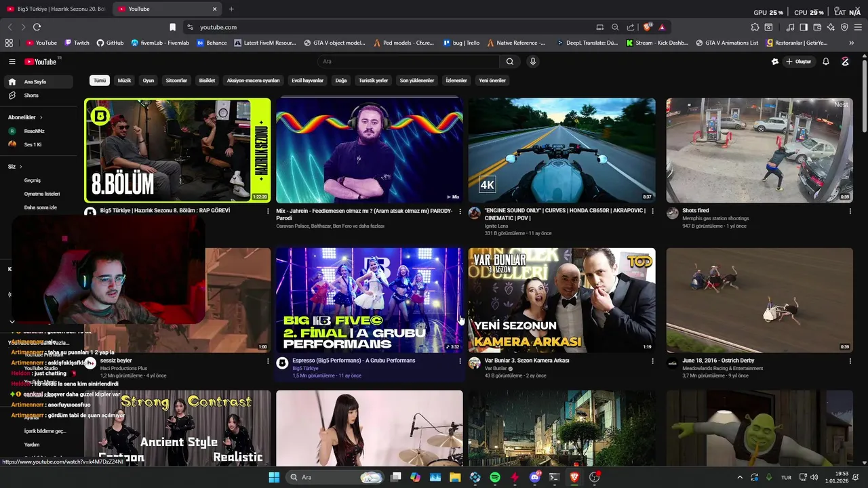Viewport: 868px width, 488px height.
Task: Open more options for Ostrich Derby video
Action: tap(850, 361)
